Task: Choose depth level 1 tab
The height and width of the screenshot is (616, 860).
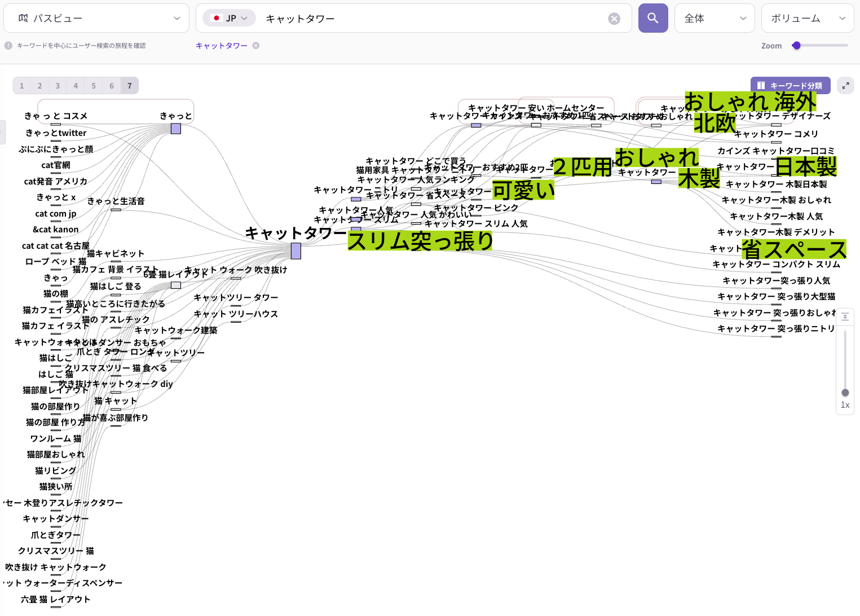Action: point(22,86)
